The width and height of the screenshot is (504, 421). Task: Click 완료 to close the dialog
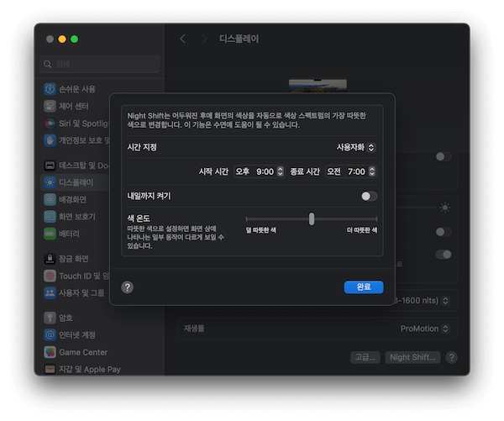tap(364, 287)
